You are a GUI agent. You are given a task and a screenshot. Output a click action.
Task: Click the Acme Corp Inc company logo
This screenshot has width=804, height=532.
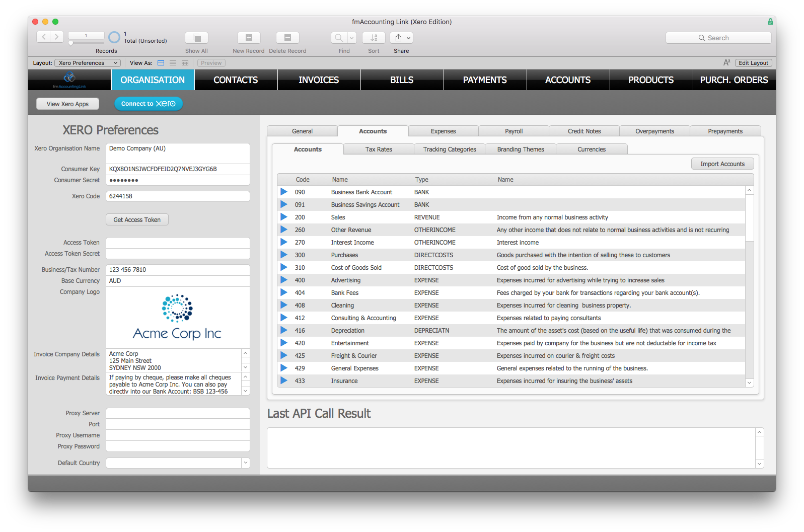(x=177, y=318)
